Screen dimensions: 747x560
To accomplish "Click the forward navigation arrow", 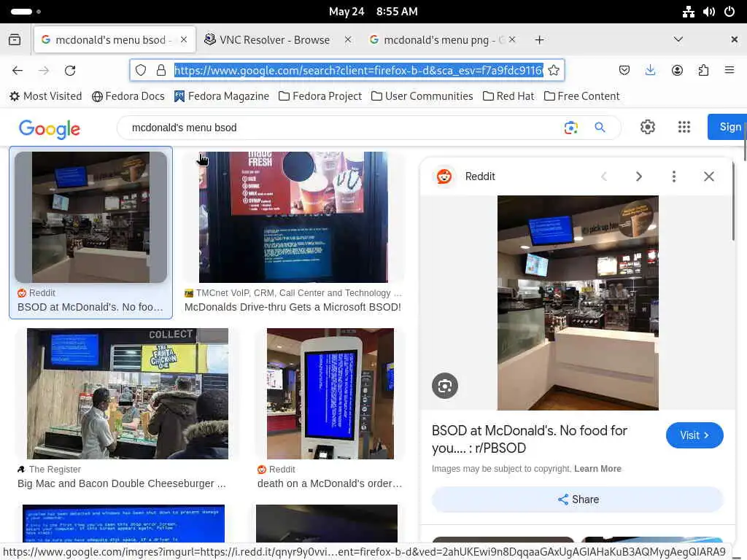I will click(44, 71).
